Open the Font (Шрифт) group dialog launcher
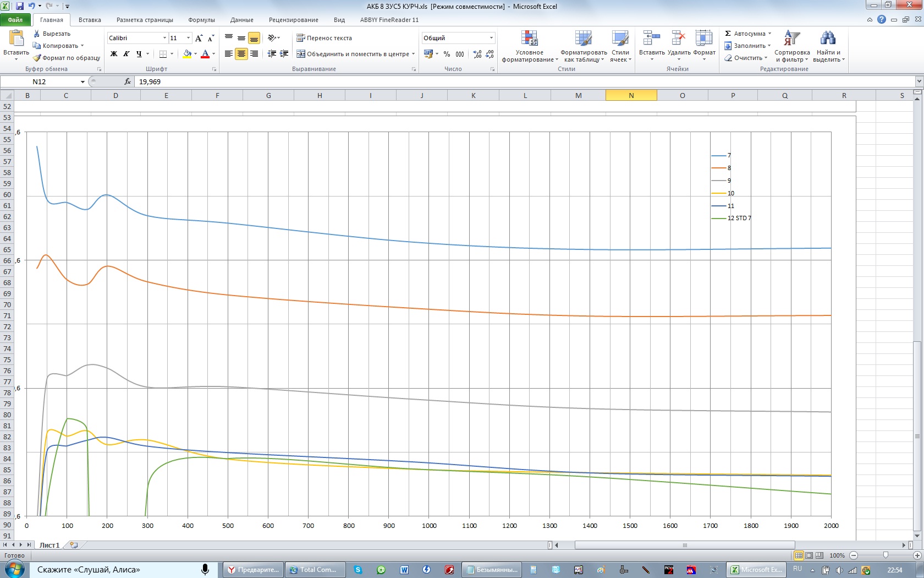924x578 pixels. 214,69
